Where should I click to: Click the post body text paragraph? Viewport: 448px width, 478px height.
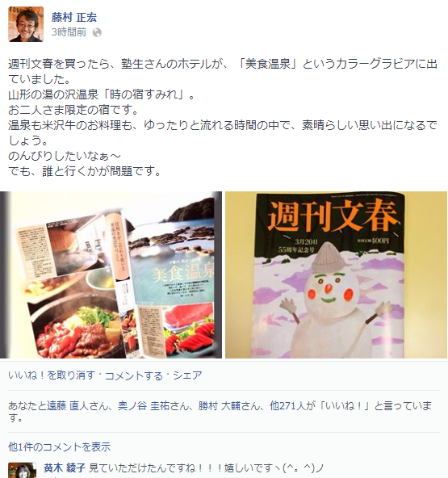223,117
